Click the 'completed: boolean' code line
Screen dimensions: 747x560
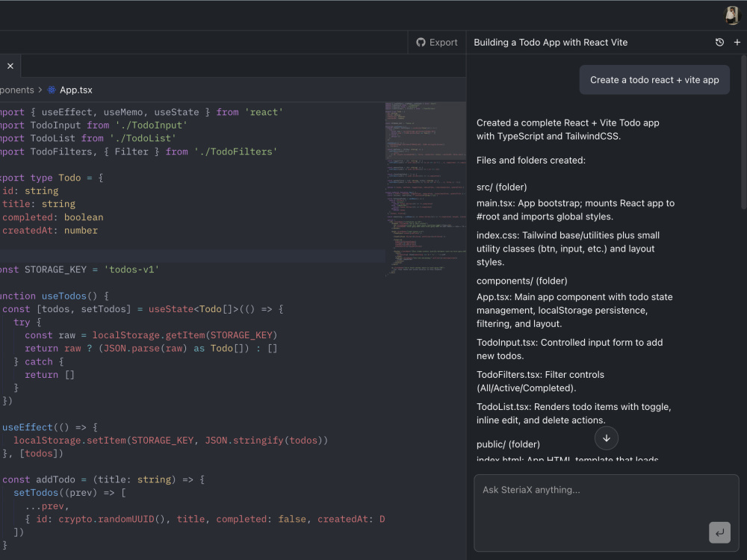coord(52,217)
